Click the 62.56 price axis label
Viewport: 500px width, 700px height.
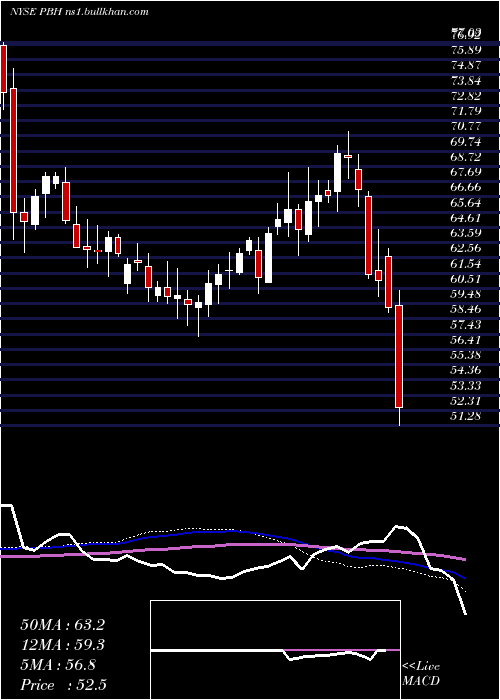point(466,248)
